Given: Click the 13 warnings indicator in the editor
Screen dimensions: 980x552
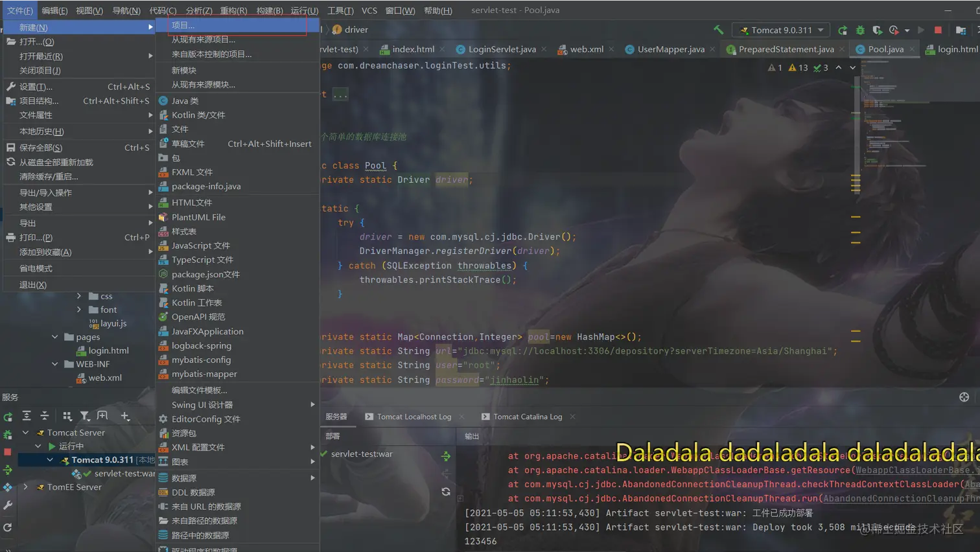Looking at the screenshot, I should (x=799, y=67).
